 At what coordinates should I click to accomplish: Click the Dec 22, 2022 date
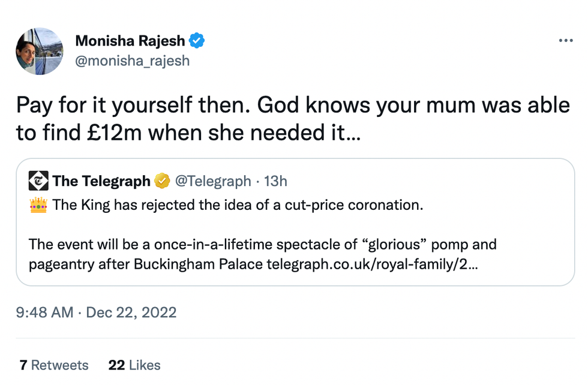[131, 312]
